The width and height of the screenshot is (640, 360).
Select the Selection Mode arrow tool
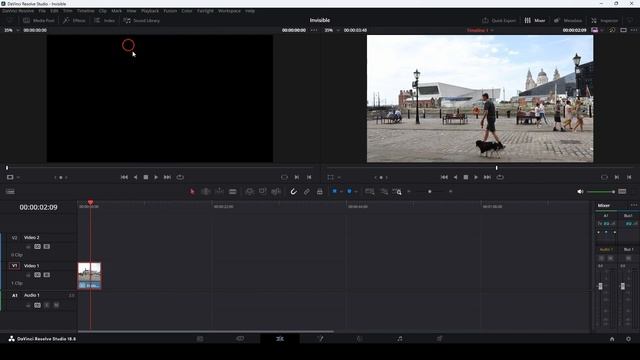coord(192,191)
